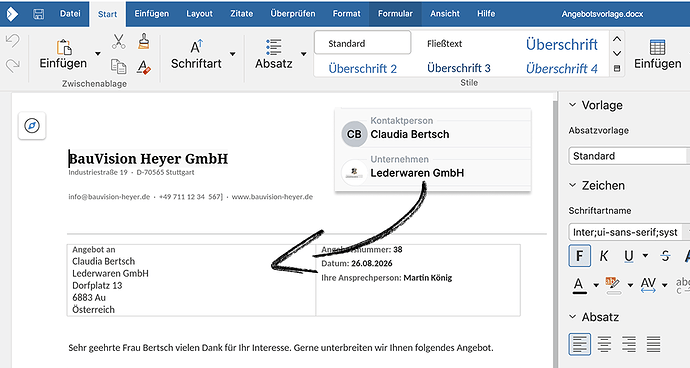Toggle underline U button

(x=629, y=256)
